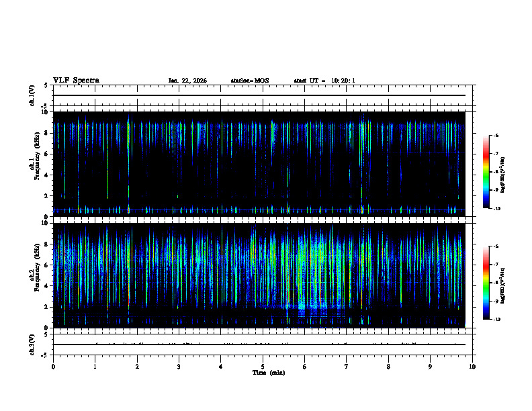This screenshot has width=532, height=411.
Task: Click the ch.2 spectrogram color scale bar
Action: click(486, 283)
